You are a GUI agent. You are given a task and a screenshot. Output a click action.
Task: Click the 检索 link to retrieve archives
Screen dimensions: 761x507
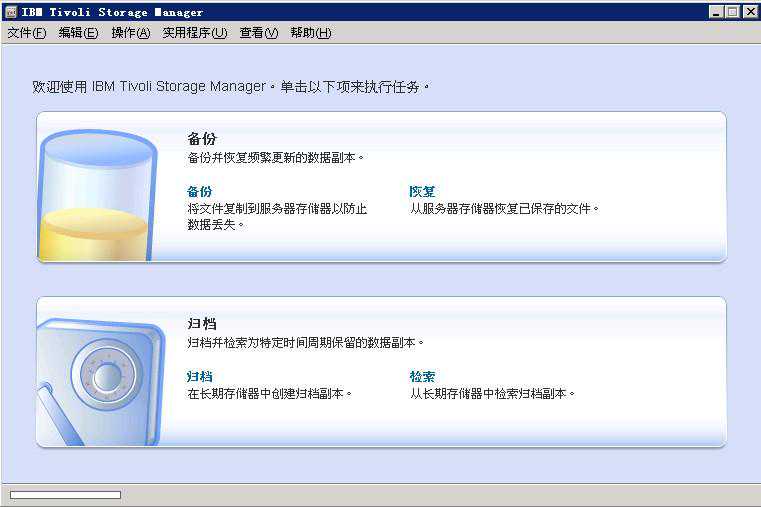tap(422, 376)
